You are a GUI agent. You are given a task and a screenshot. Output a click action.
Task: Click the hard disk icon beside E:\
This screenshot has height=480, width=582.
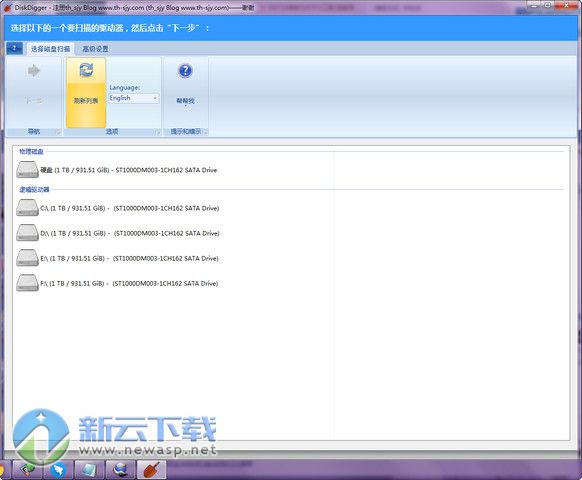(27, 258)
